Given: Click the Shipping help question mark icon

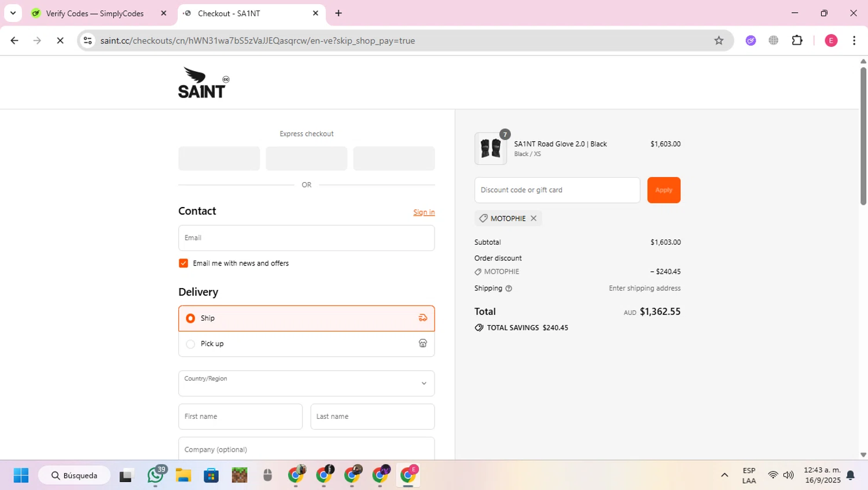Looking at the screenshot, I should pyautogui.click(x=509, y=288).
